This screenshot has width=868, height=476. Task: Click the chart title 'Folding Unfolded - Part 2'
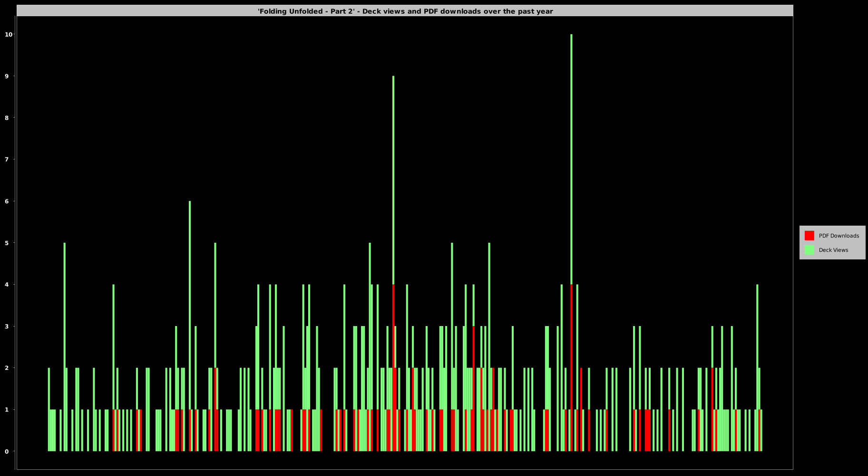coord(405,11)
